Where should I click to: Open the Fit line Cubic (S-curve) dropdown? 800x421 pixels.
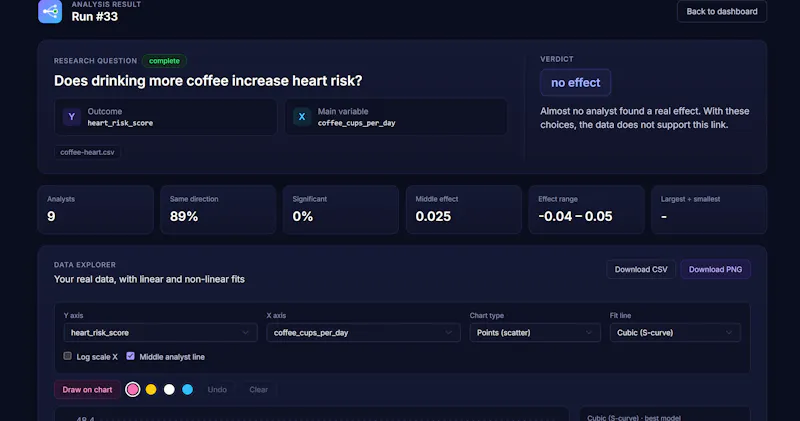point(675,333)
